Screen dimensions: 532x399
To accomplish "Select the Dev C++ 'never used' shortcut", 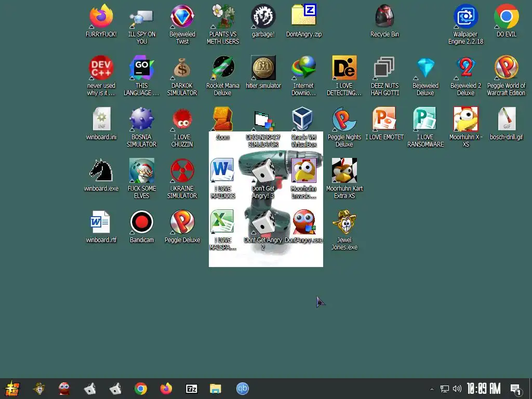I will click(x=101, y=76).
